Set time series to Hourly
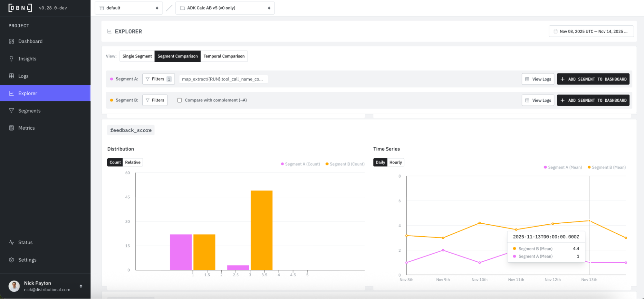The width and height of the screenshot is (644, 299). coord(396,162)
